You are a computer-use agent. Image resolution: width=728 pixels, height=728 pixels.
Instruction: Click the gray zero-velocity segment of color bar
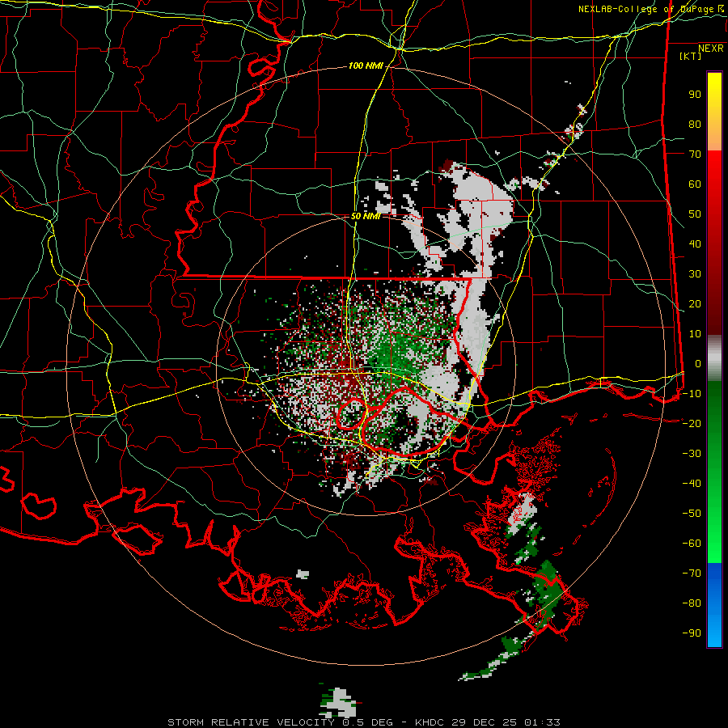[714, 358]
